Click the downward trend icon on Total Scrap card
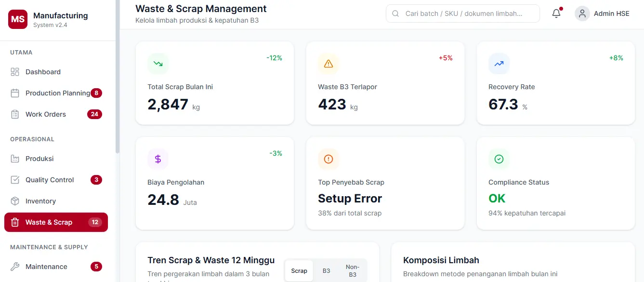Screen dimensions: 644x282 pos(158,64)
